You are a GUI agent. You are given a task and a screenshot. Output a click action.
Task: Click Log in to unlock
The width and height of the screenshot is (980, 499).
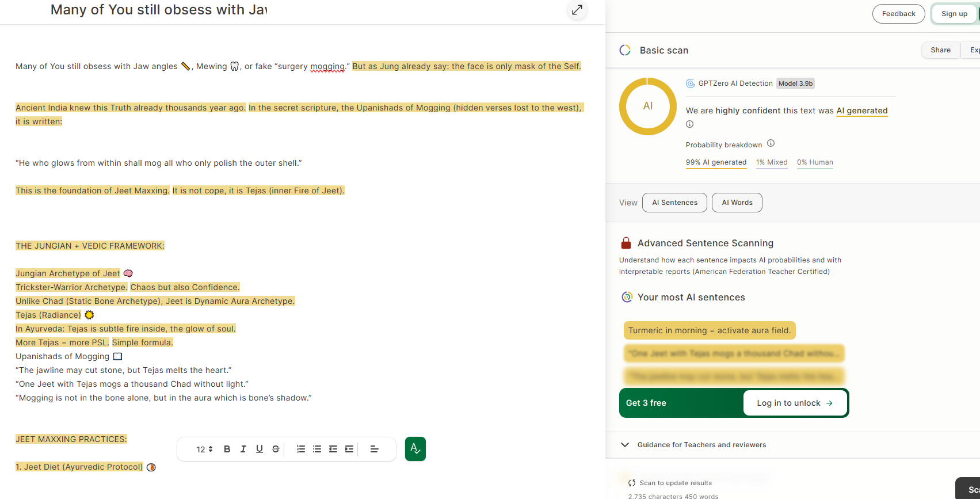[x=795, y=403]
